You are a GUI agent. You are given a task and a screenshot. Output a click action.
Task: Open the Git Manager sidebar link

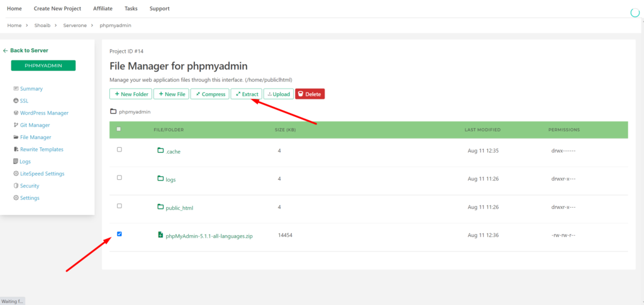35,125
